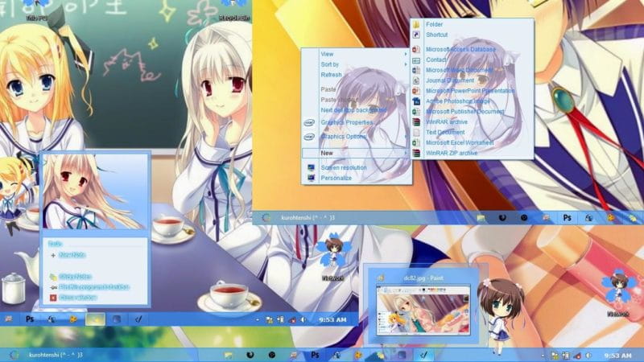Expand the highlighted New submenu
This screenshot has width=644, height=362.
click(x=356, y=153)
